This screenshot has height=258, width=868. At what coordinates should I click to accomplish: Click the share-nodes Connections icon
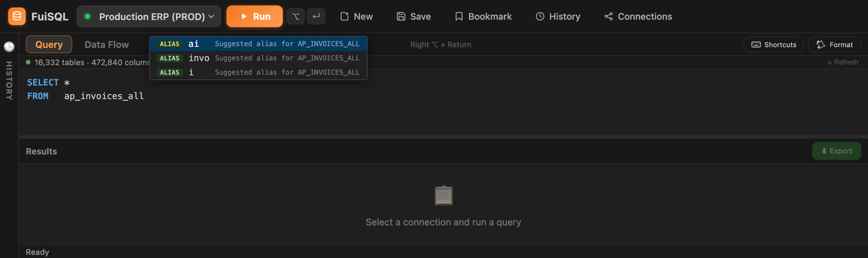coord(609,16)
